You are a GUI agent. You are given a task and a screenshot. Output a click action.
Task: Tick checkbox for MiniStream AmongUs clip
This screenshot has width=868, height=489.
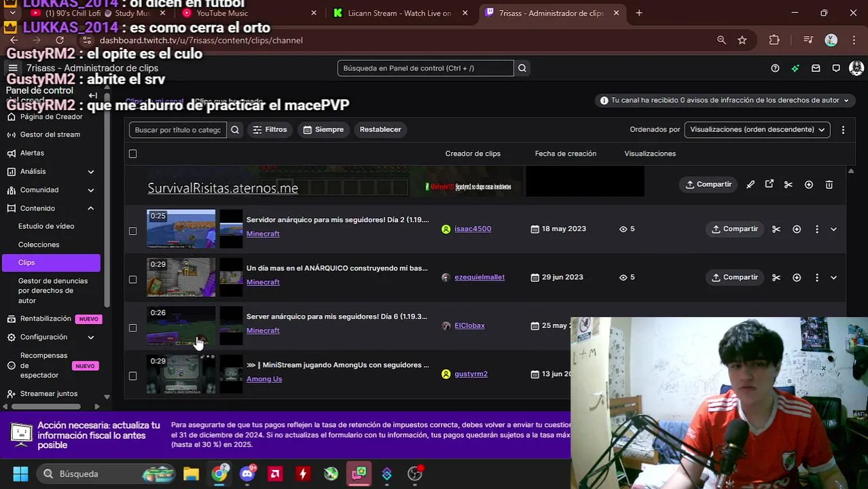[133, 376]
